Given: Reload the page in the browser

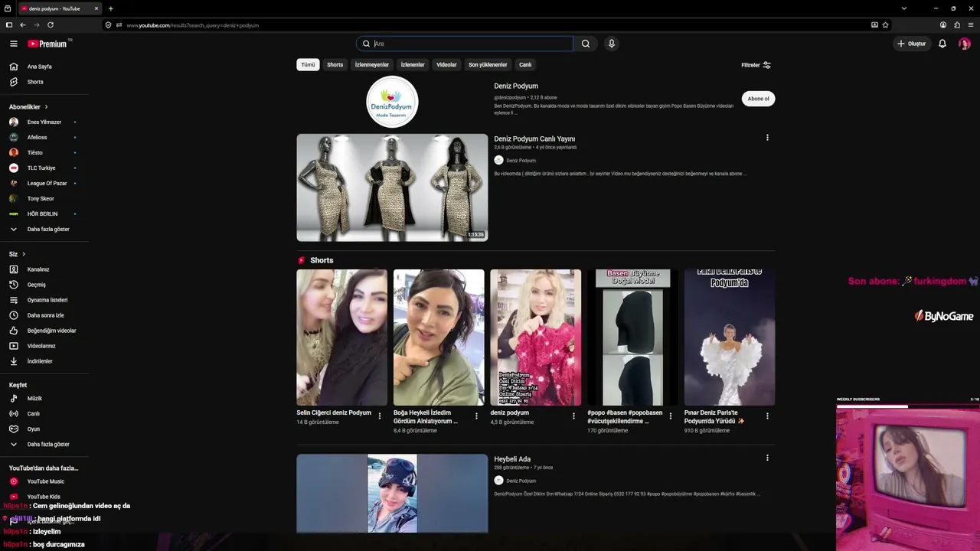Looking at the screenshot, I should (x=51, y=25).
